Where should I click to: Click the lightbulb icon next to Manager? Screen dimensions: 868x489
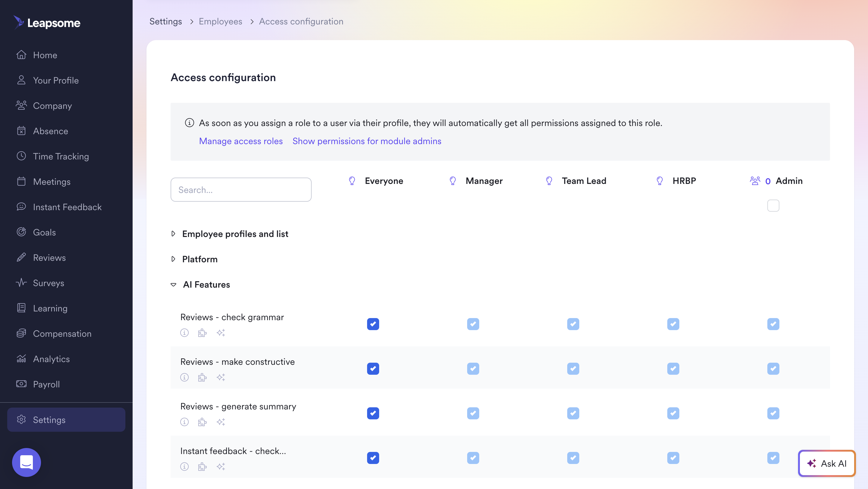coord(452,181)
